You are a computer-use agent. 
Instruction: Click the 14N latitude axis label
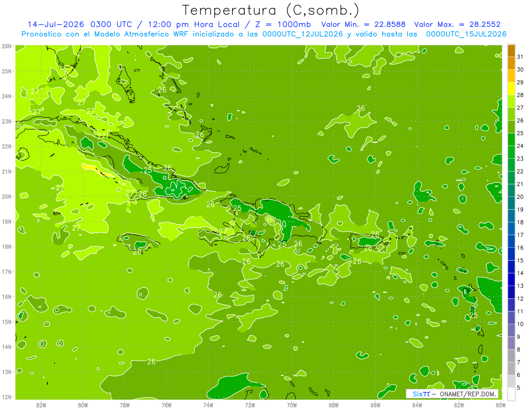(x=7, y=347)
